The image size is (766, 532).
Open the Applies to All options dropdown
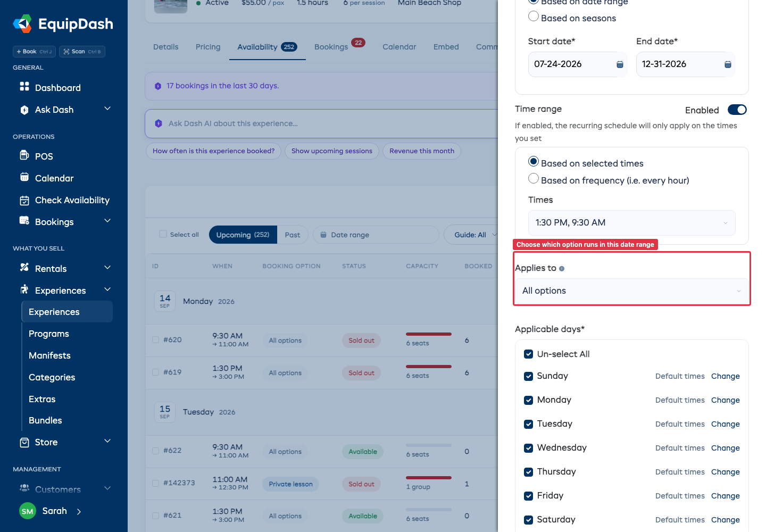(x=632, y=291)
